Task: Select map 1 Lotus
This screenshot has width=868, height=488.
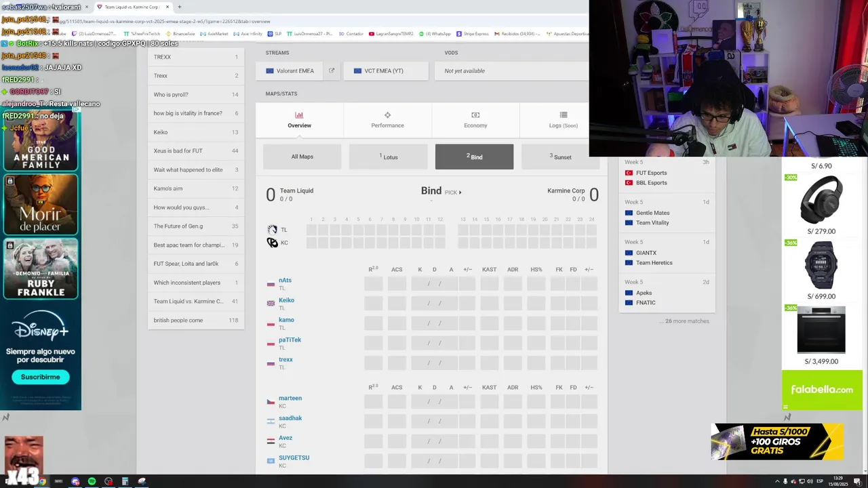Action: coord(388,157)
